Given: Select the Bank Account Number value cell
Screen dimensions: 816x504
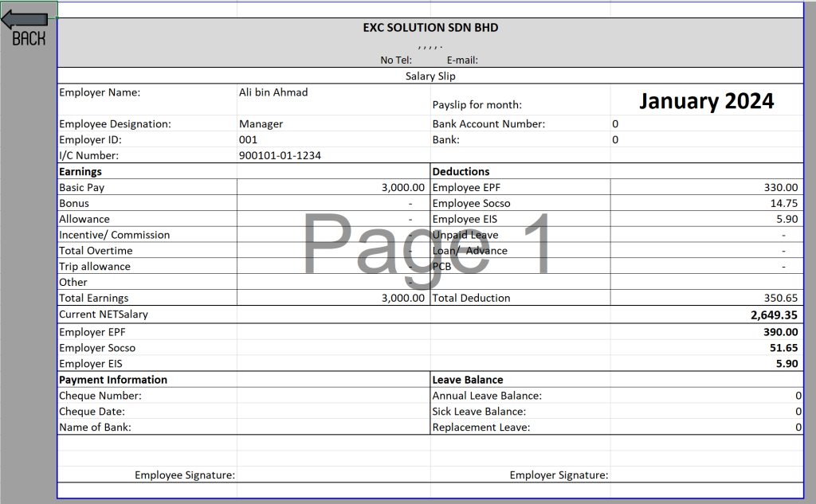Looking at the screenshot, I should 706,124.
